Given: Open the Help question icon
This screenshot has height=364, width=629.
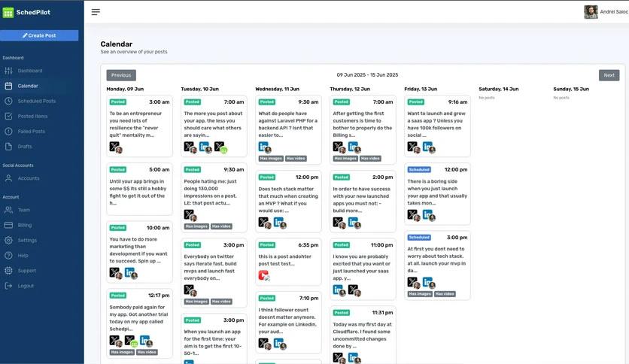Looking at the screenshot, I should 8,256.
